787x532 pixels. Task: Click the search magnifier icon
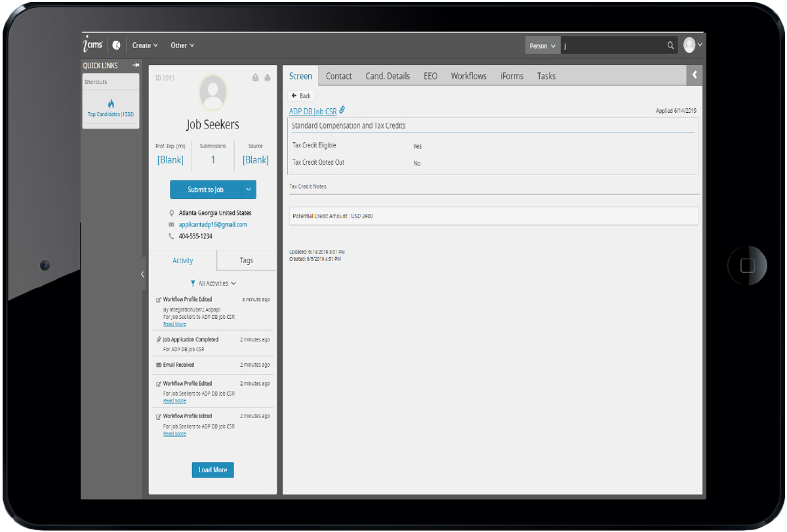tap(670, 45)
